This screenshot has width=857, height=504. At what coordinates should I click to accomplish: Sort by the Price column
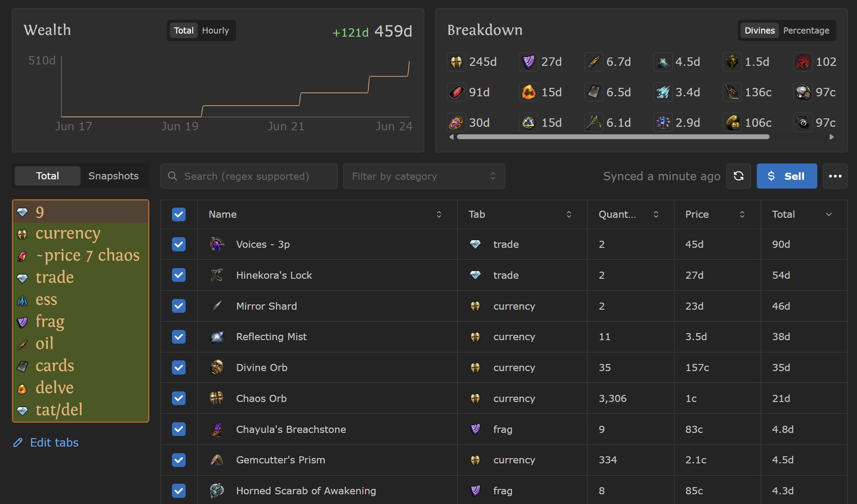point(717,214)
